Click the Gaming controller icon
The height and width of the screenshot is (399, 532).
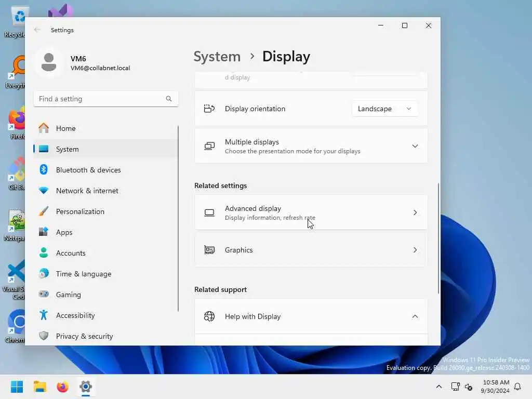44,294
